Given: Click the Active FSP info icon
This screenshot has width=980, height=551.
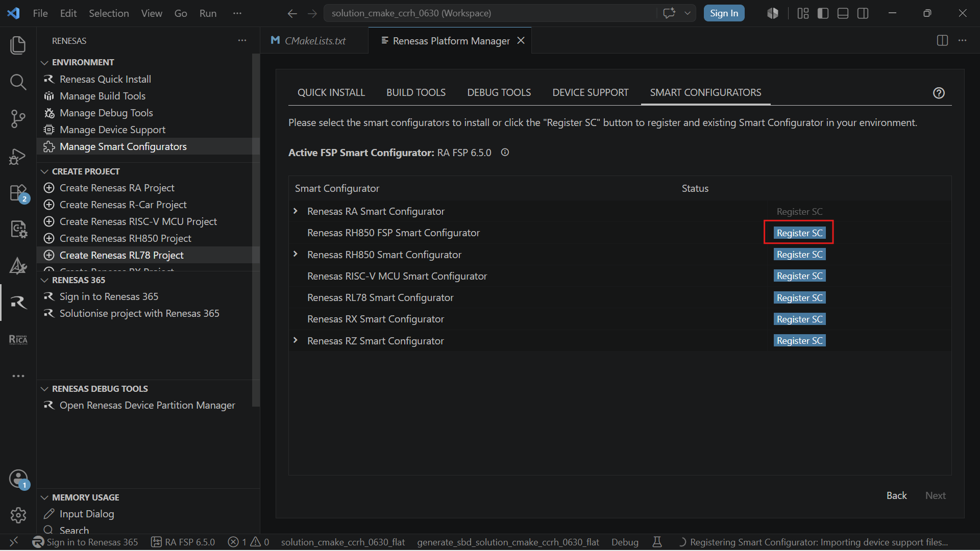Looking at the screenshot, I should click(505, 152).
